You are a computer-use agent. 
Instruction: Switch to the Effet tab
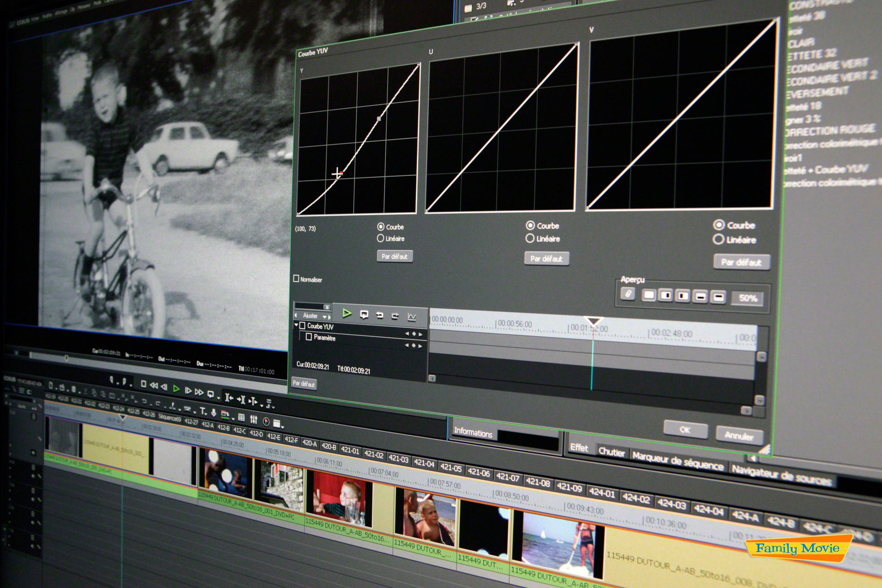pos(579,447)
